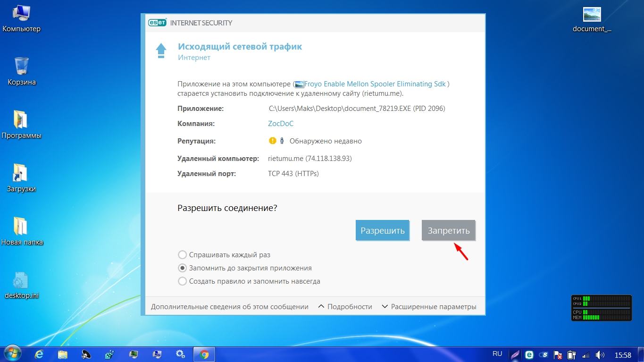This screenshot has height=362, width=644.
Task: Click the 'Разрешить соединение?' question text
Action: (227, 208)
